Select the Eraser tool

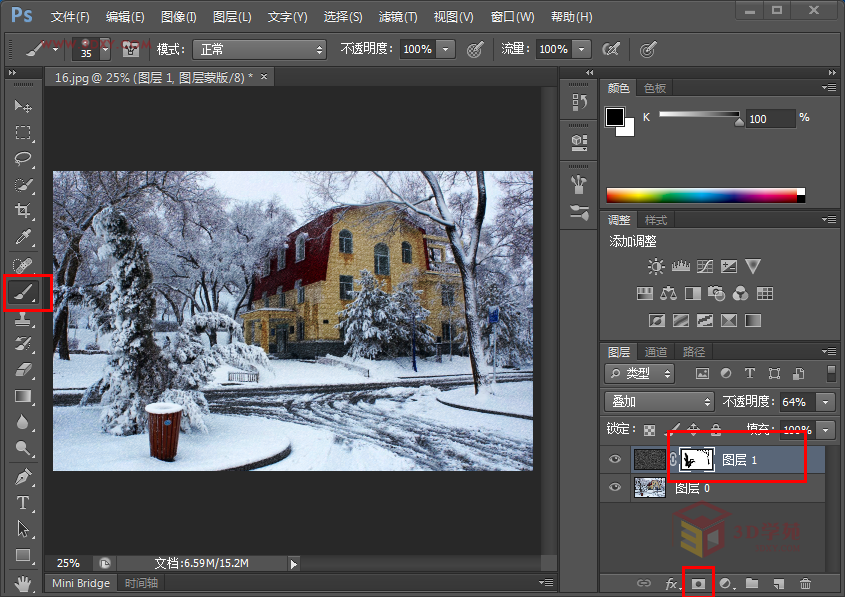23,370
